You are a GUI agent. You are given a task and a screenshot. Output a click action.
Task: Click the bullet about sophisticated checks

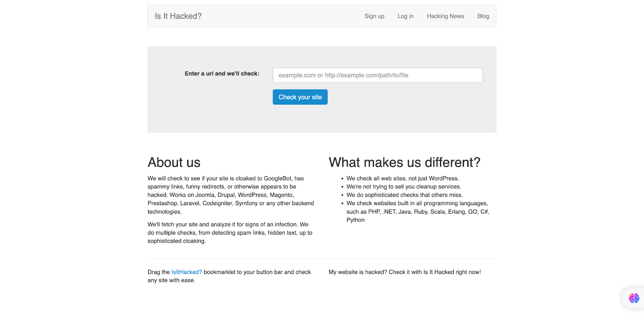click(x=405, y=195)
